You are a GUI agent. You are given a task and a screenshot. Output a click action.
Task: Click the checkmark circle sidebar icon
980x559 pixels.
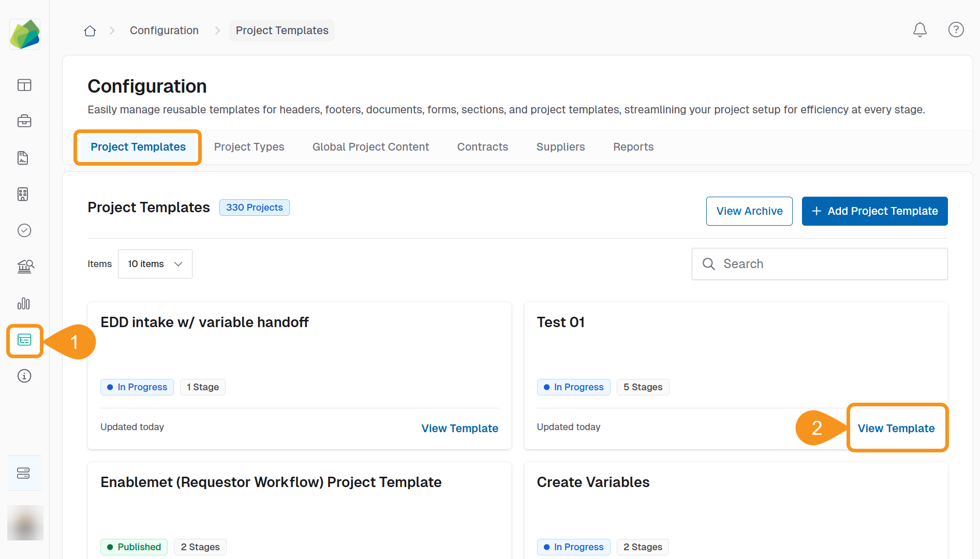[24, 230]
